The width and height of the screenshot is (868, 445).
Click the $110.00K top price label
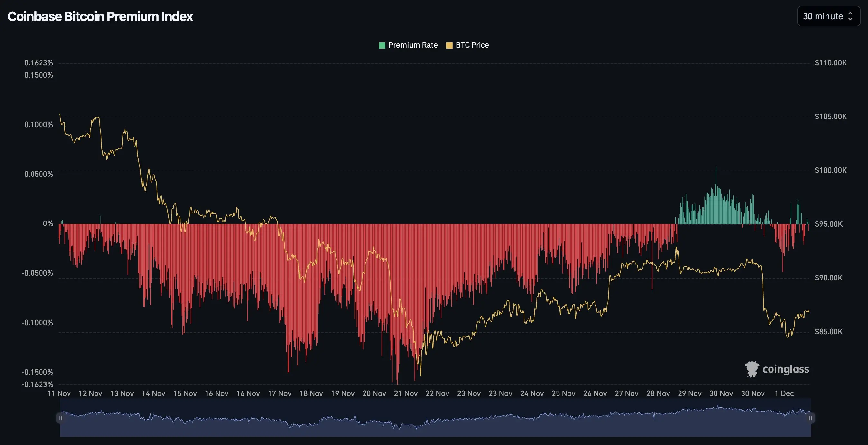830,63
